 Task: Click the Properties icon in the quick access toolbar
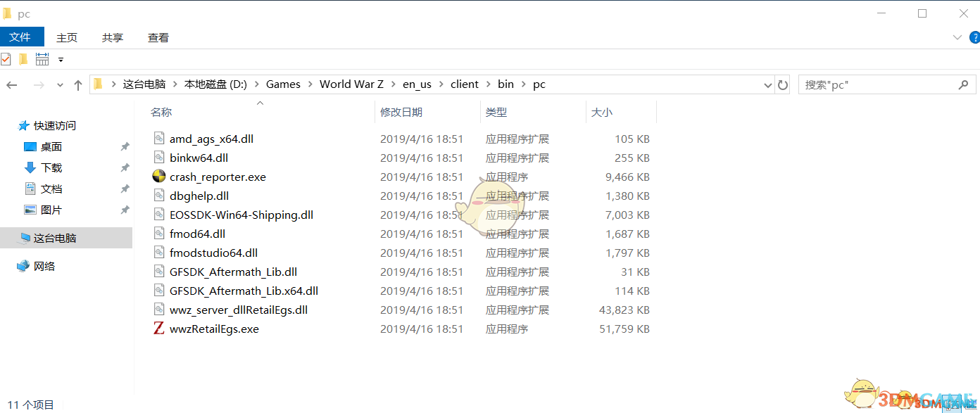point(6,59)
